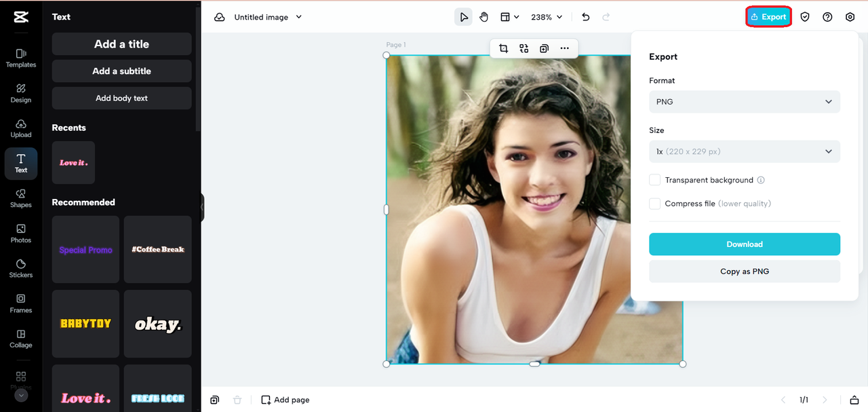Open the layers panel icon bottom right
Image resolution: width=868 pixels, height=412 pixels.
854,400
